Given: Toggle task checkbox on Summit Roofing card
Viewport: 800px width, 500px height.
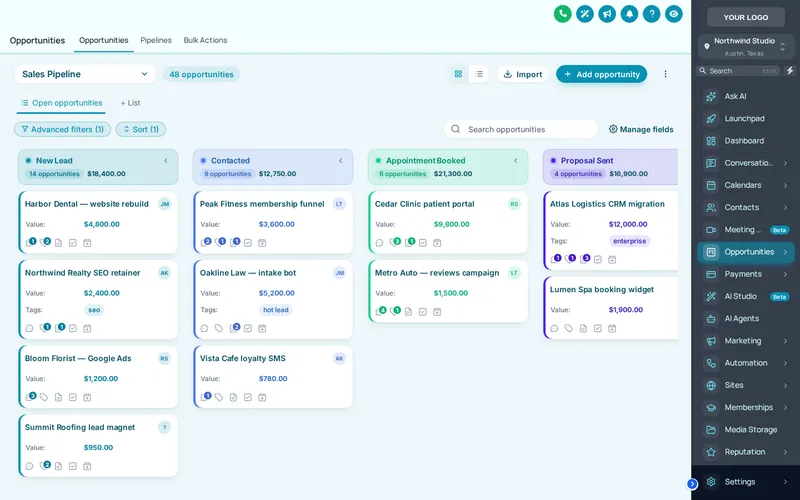Looking at the screenshot, I should [x=73, y=466].
